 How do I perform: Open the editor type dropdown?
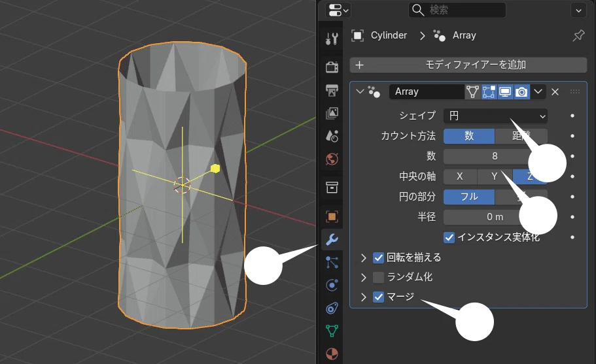(338, 10)
